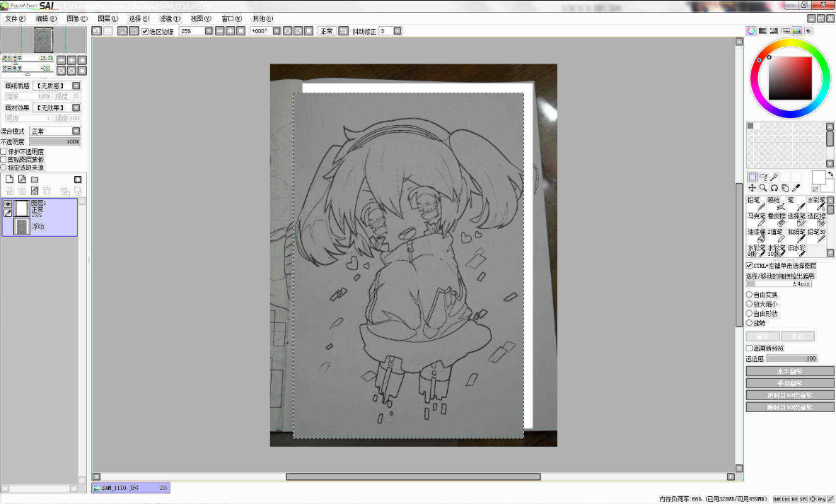Open the 25% zoom level dropdown
836x504 pixels.
pyautogui.click(x=209, y=31)
